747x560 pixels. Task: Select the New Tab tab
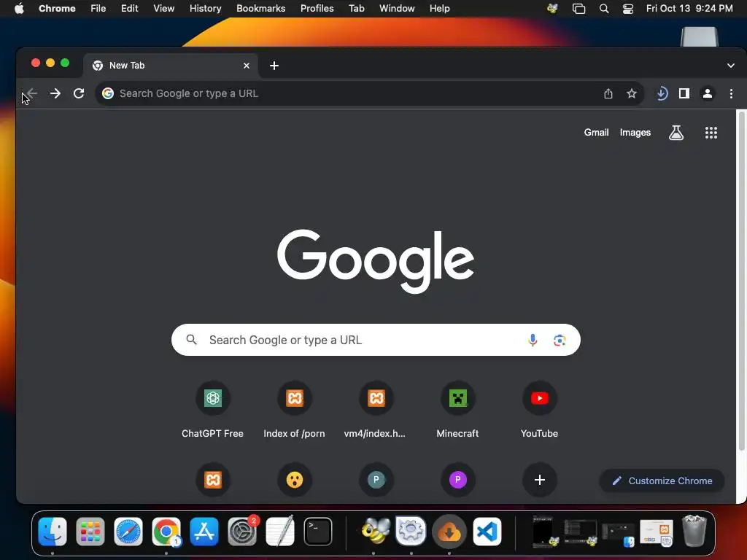click(171, 66)
